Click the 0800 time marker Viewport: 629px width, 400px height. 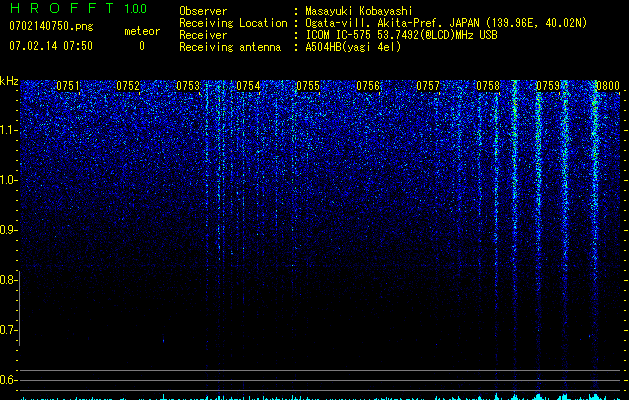tap(608, 86)
